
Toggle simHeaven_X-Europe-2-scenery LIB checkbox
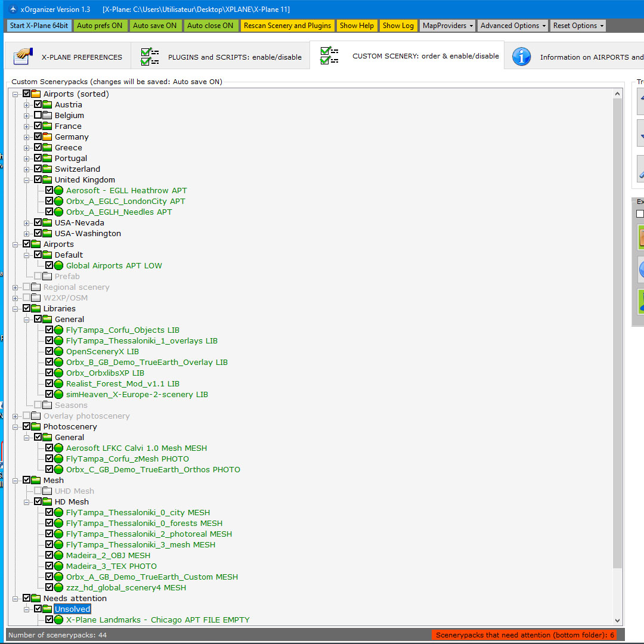coord(49,394)
